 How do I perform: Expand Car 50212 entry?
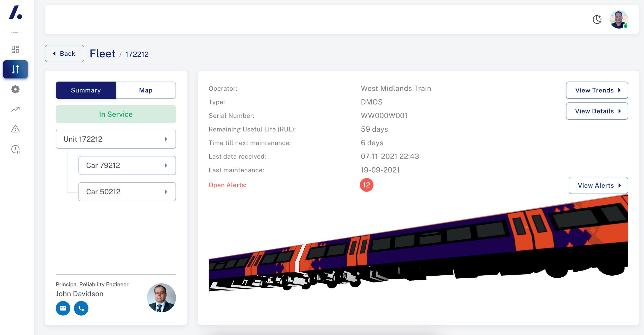[x=127, y=192]
